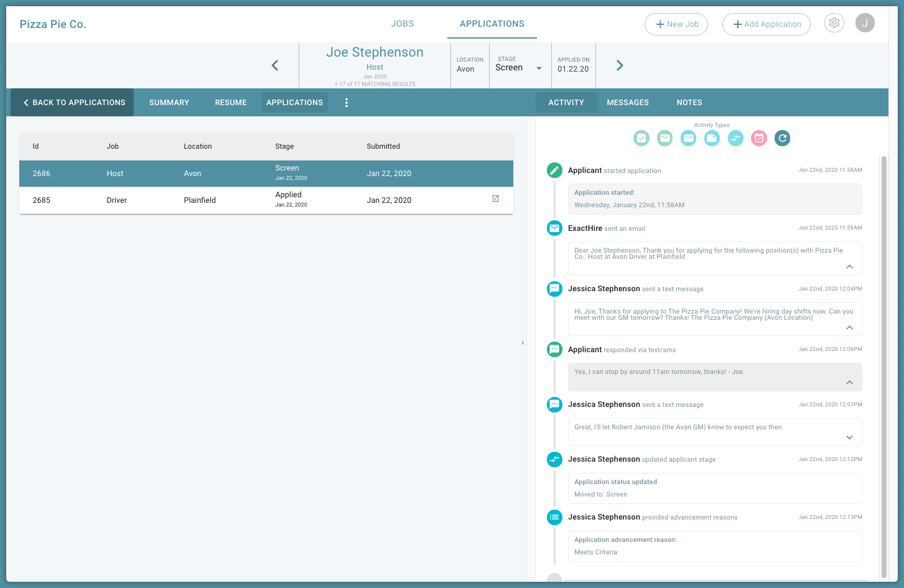Switch to the ACTIVITY tab
904x588 pixels.
point(566,103)
